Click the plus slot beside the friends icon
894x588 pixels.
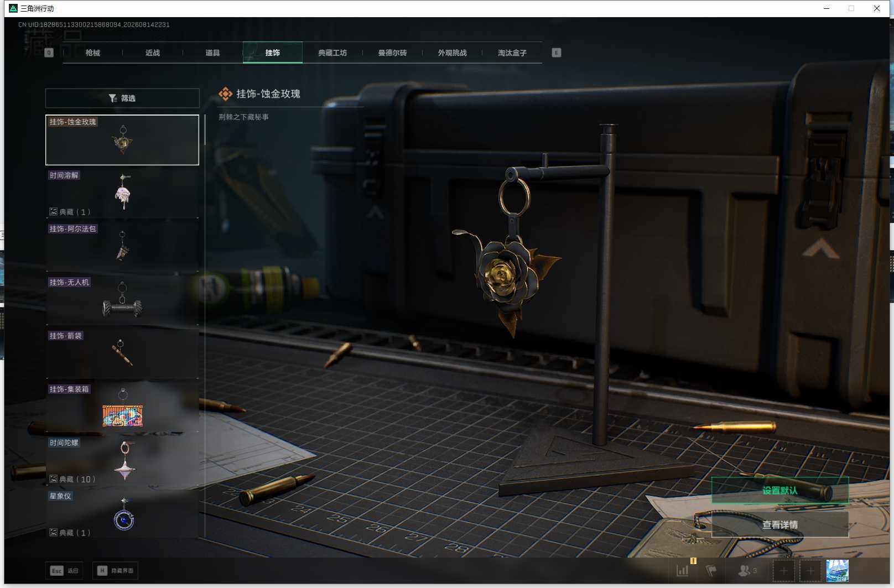[783, 570]
